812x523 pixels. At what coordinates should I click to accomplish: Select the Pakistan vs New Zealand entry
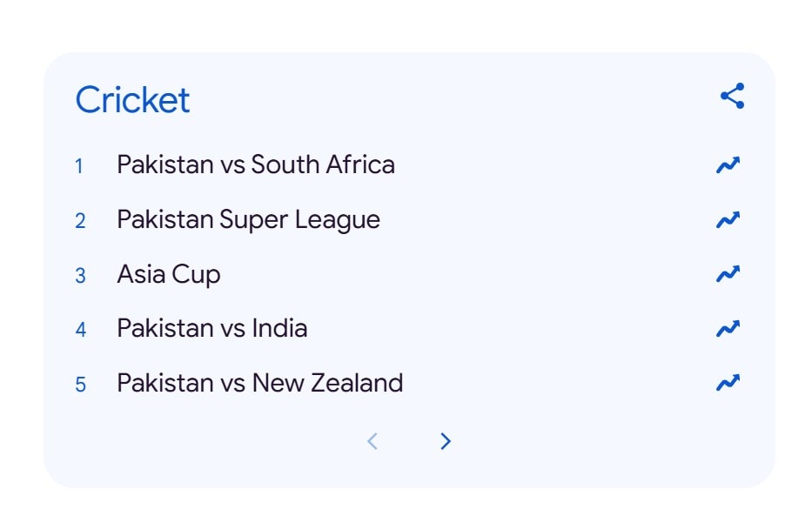tap(259, 382)
